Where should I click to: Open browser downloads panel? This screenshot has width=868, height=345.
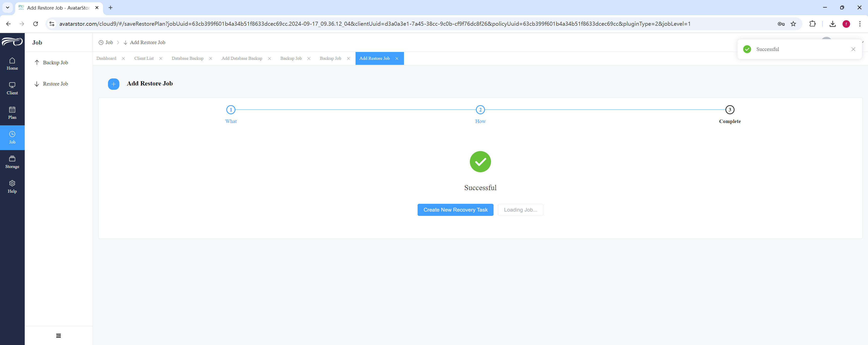coord(832,24)
